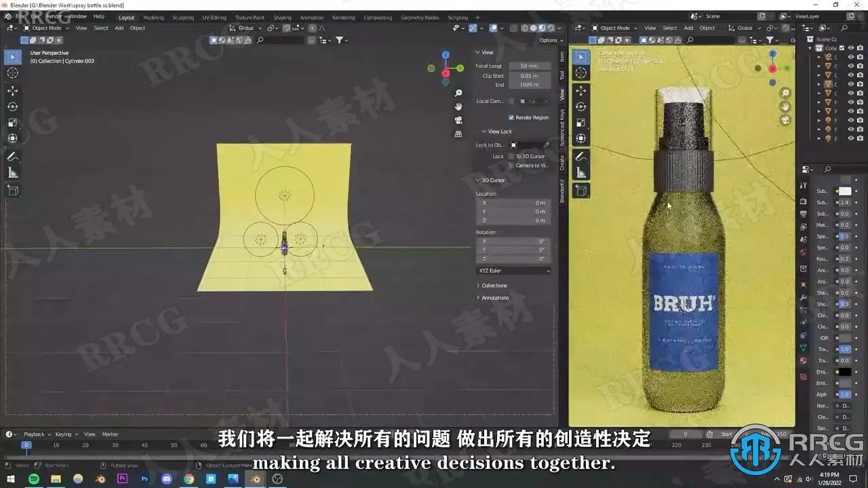868x488 pixels.
Task: Switch perspective/orthographic grid icon in left viewport
Action: click(x=458, y=134)
